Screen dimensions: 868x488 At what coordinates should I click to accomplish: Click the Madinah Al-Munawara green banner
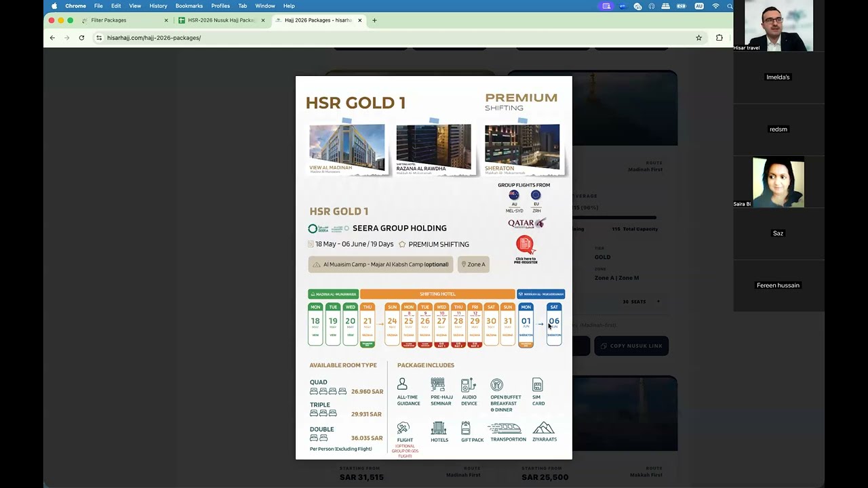[333, 294]
